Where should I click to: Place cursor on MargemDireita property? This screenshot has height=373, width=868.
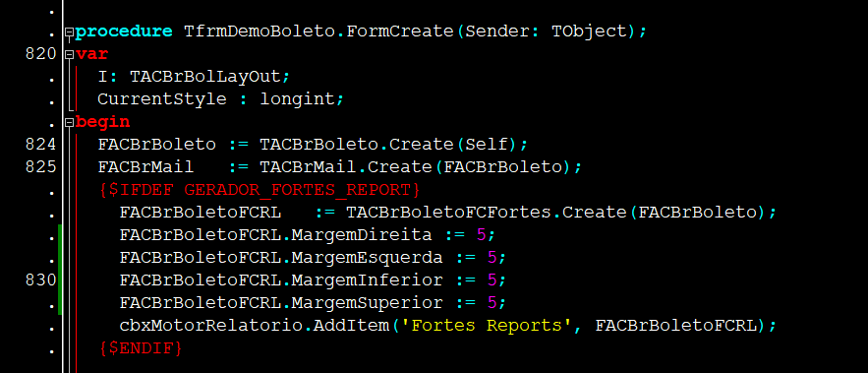pos(362,235)
